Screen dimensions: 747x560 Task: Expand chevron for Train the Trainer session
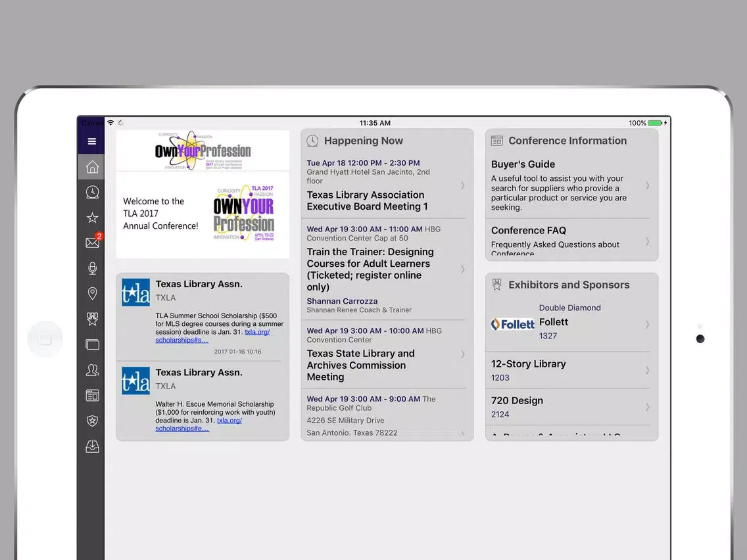(462, 269)
